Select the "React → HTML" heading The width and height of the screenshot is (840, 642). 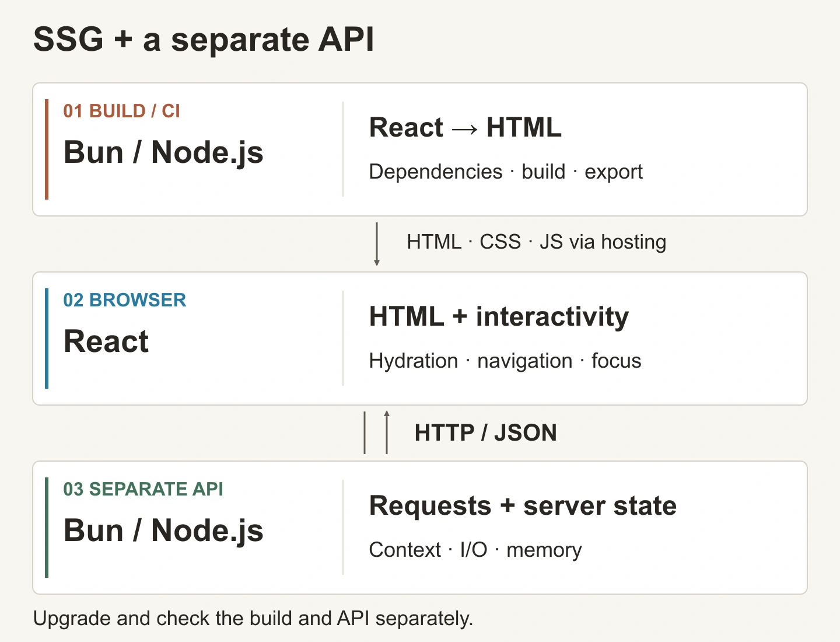tap(466, 127)
